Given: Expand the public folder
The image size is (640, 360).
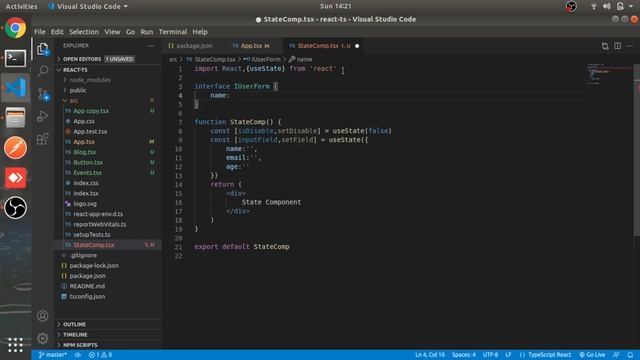Looking at the screenshot, I should pyautogui.click(x=108, y=90).
